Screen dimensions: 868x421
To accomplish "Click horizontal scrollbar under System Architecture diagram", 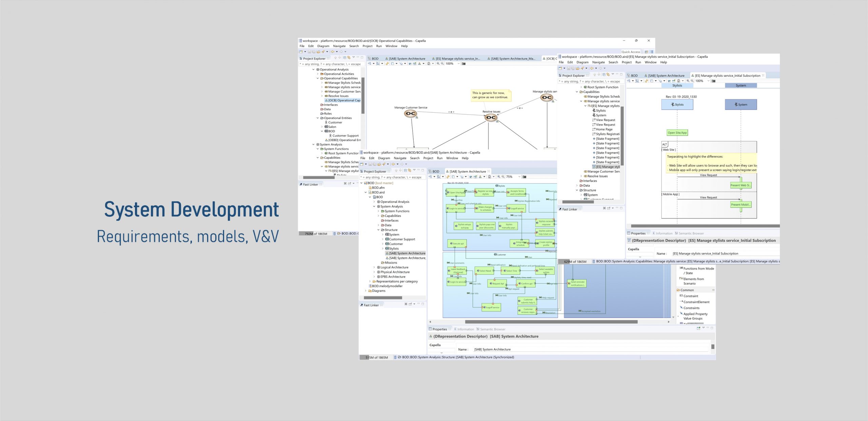I will [551, 322].
